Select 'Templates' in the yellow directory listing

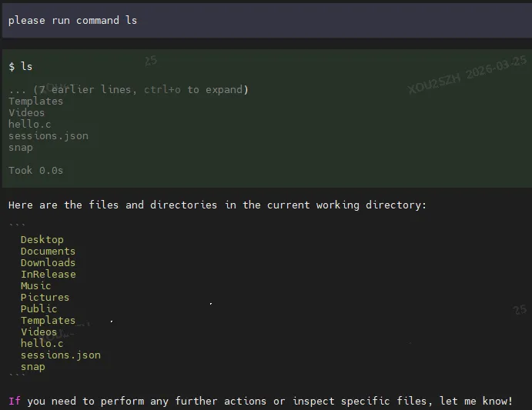click(x=48, y=321)
